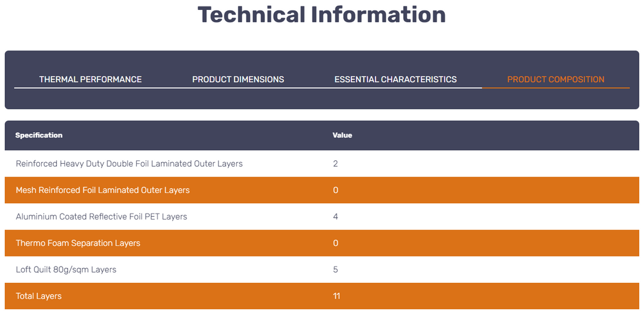Click the Total Layers row label
Viewport: 644px width, 314px height.
(x=39, y=296)
